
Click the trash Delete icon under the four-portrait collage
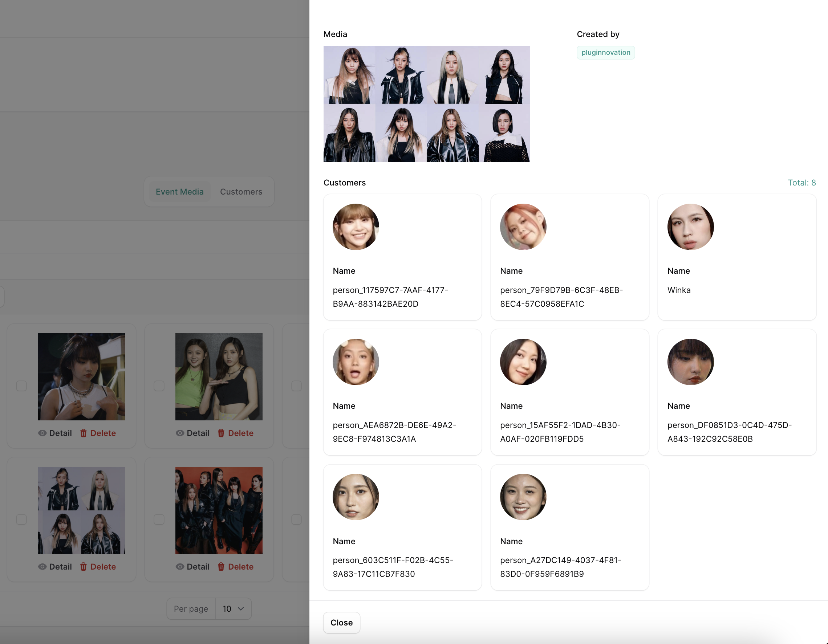click(x=84, y=566)
